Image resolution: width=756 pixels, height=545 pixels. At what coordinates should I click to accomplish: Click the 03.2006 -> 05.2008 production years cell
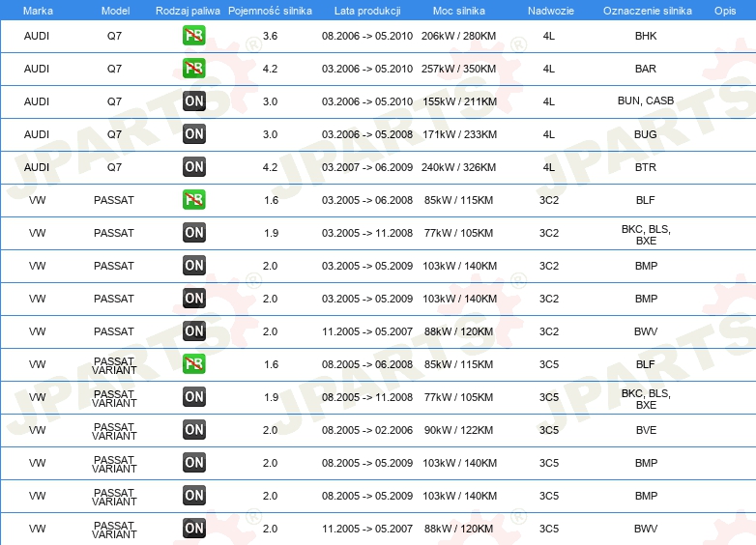click(367, 134)
